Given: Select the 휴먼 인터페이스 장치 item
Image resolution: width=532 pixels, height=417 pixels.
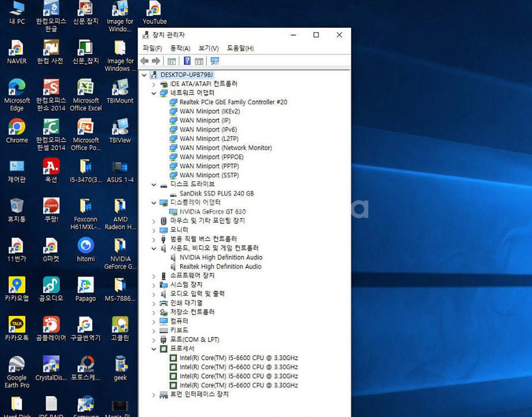Looking at the screenshot, I should (x=199, y=395).
